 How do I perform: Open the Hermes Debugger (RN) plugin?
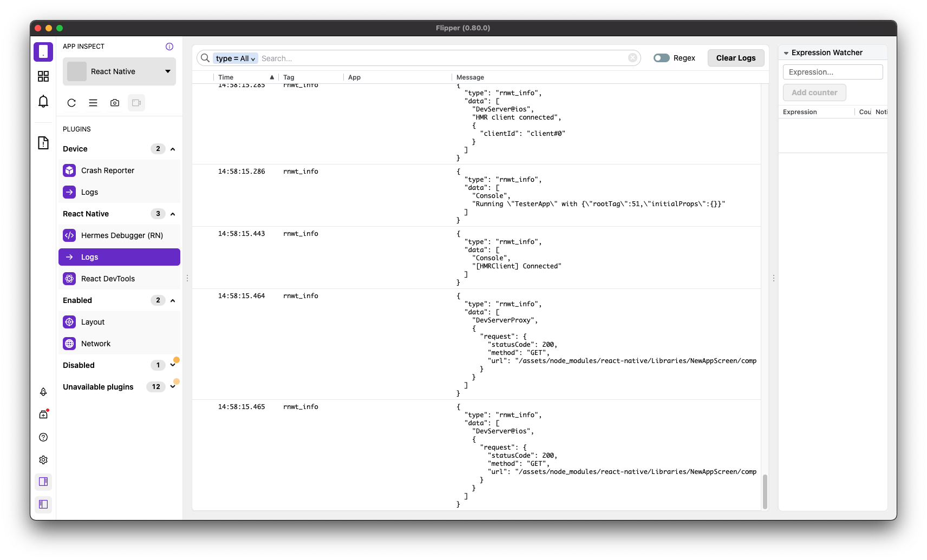[119, 235]
